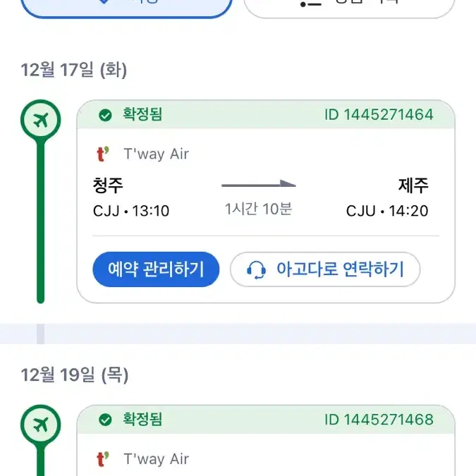Screen dimensions: 476x476
Task: Click the 1시간 10분 flight duration
Action: click(x=258, y=209)
